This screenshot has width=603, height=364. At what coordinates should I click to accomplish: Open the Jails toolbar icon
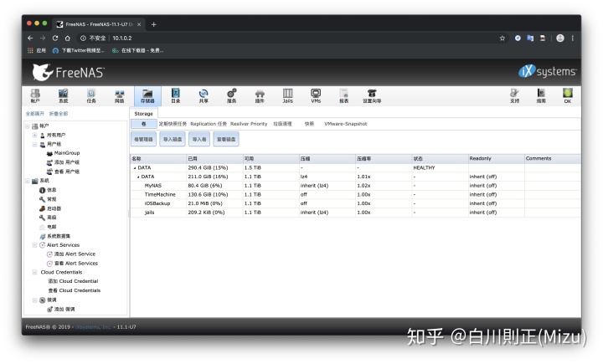pyautogui.click(x=287, y=95)
